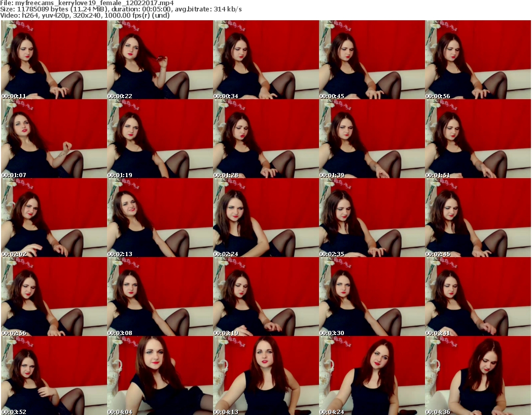Click the Size and duration info line

pyautogui.click(x=121, y=9)
